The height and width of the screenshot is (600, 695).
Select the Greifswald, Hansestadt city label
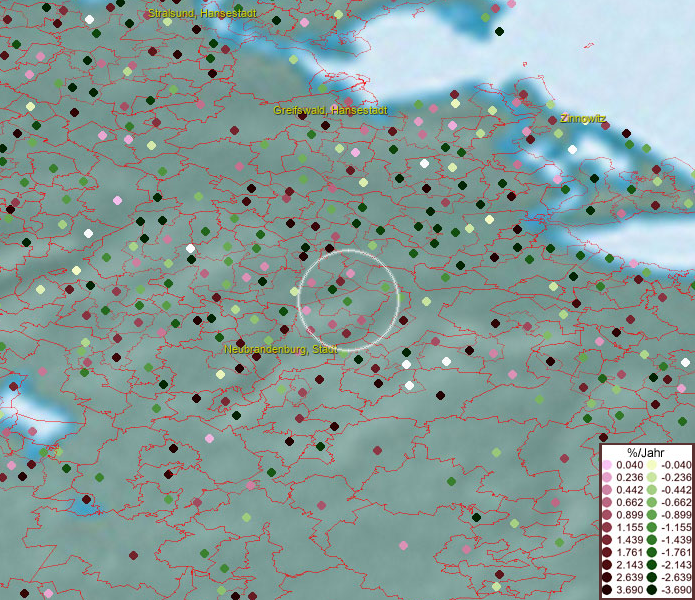329,109
